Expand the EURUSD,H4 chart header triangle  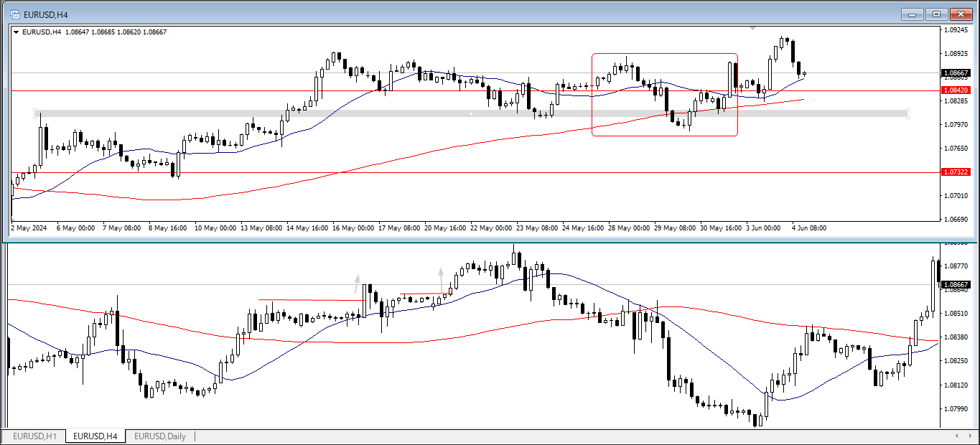[x=17, y=32]
